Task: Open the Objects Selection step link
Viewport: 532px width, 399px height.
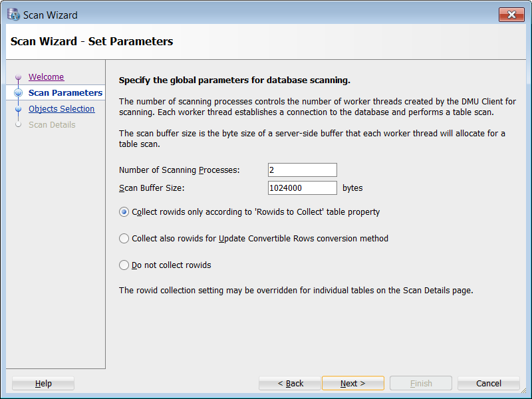Action: [61, 109]
